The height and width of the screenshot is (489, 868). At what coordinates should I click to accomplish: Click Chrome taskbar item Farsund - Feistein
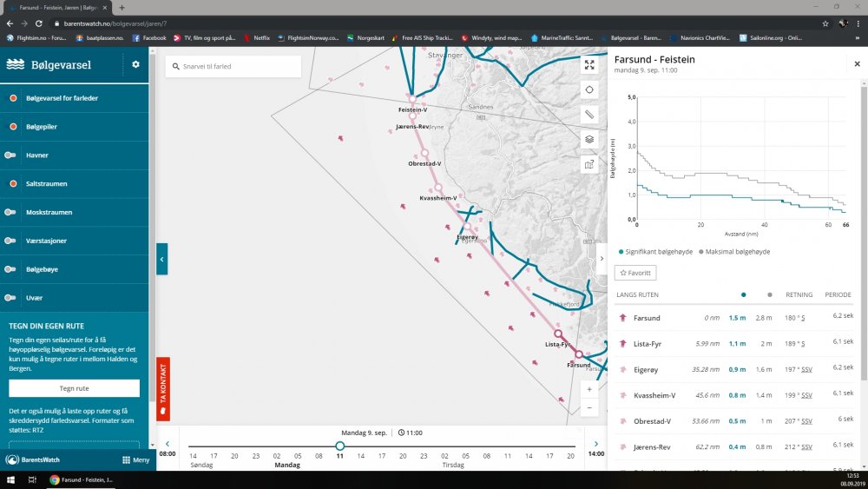[82, 479]
